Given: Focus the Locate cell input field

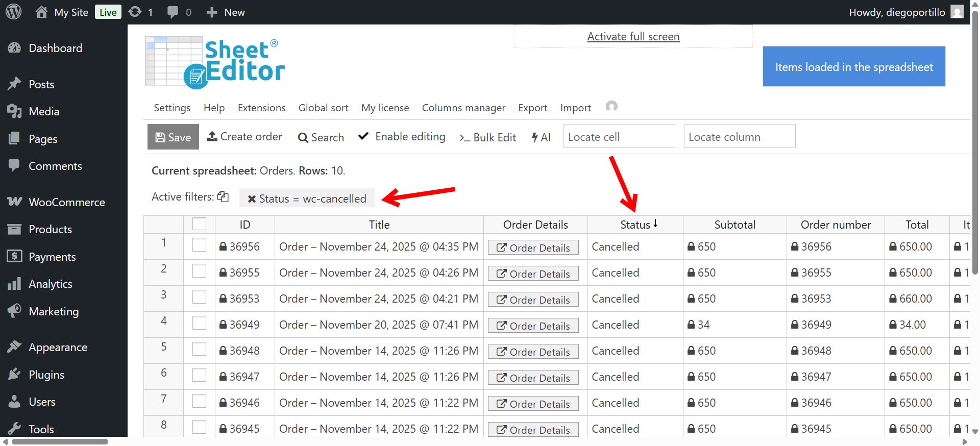Looking at the screenshot, I should coord(619,137).
